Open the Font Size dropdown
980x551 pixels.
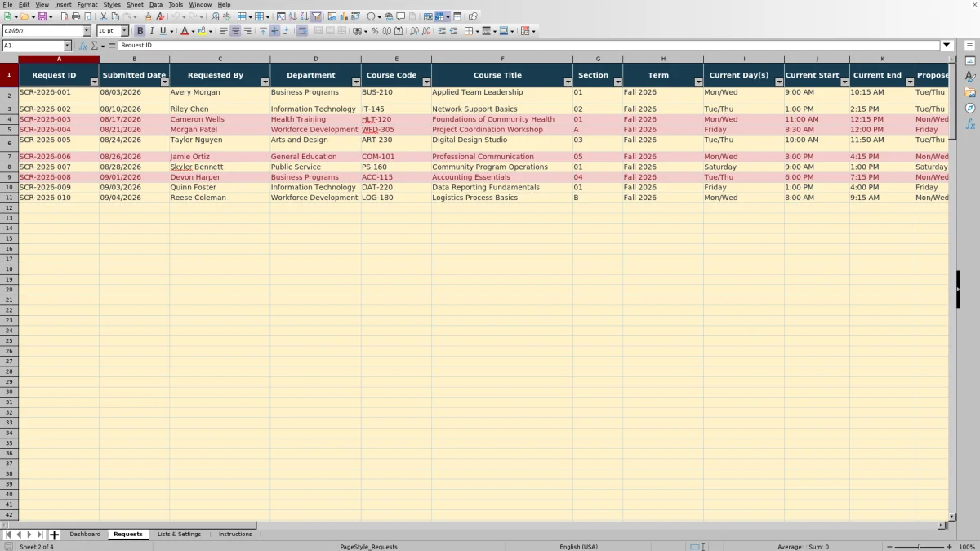tap(125, 31)
